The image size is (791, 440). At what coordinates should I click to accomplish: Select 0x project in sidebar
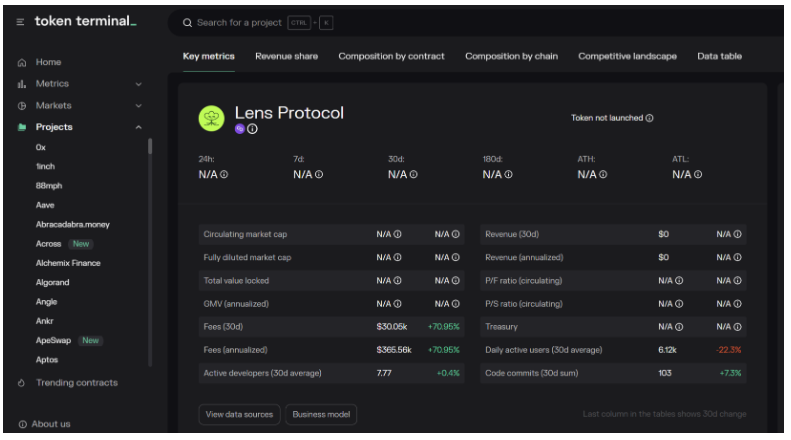click(x=41, y=148)
